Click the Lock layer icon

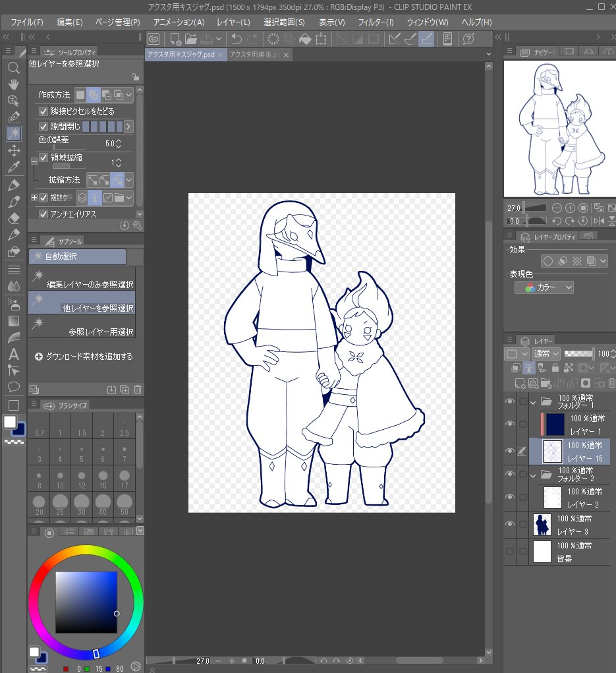(555, 368)
